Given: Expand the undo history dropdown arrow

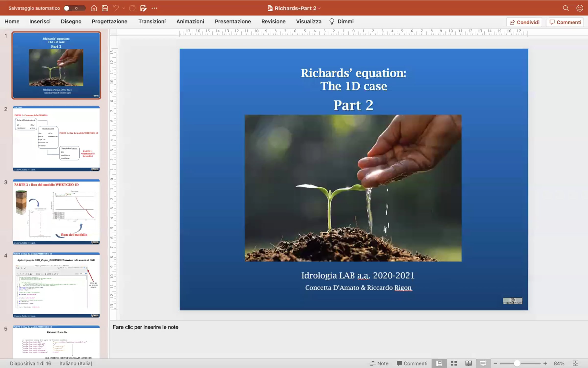Looking at the screenshot, I should pos(124,8).
